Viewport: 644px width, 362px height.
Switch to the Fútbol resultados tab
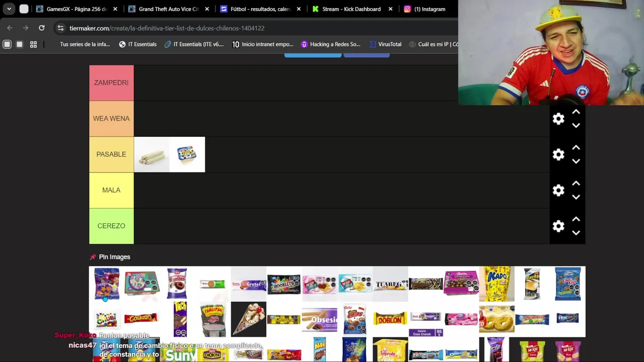260,9
